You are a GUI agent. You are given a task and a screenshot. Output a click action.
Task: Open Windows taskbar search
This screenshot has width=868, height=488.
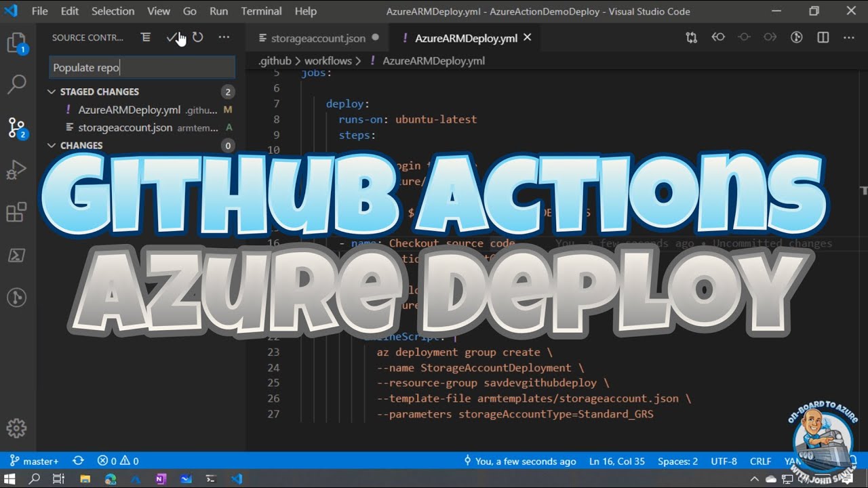(x=35, y=479)
